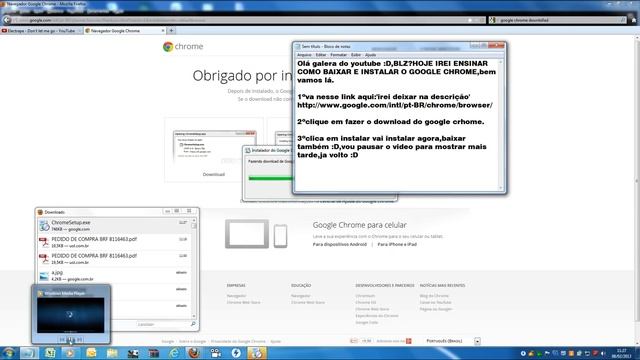Click the tablet device image
The image size is (640, 360).
point(247,234)
